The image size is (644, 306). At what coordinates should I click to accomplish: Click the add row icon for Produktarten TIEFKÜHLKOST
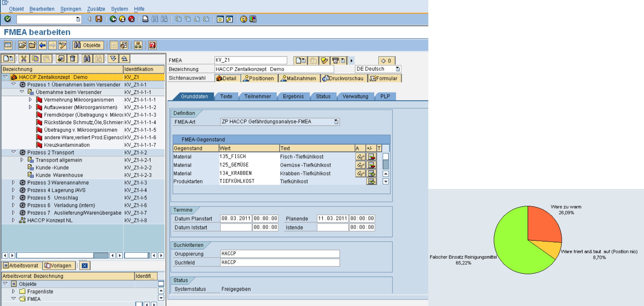coord(371,181)
